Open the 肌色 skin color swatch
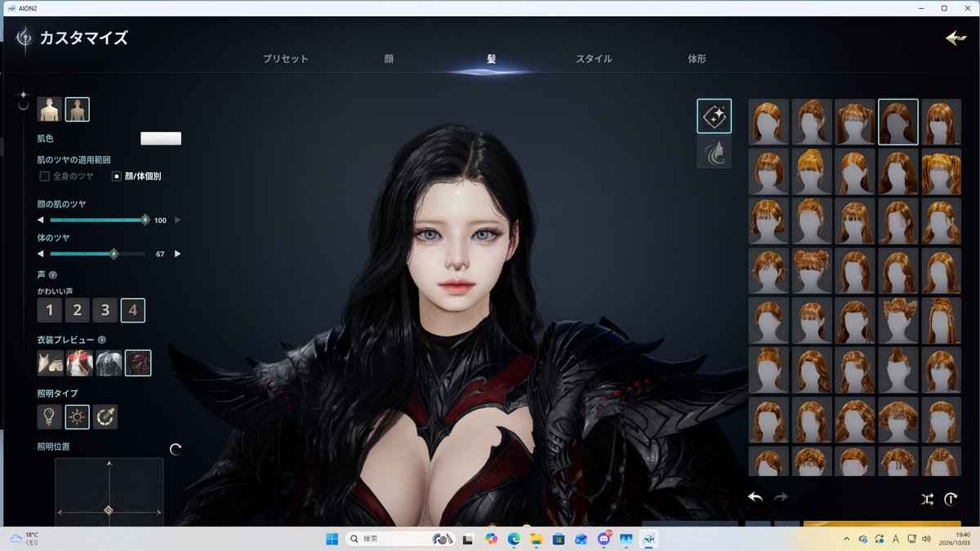 point(161,139)
